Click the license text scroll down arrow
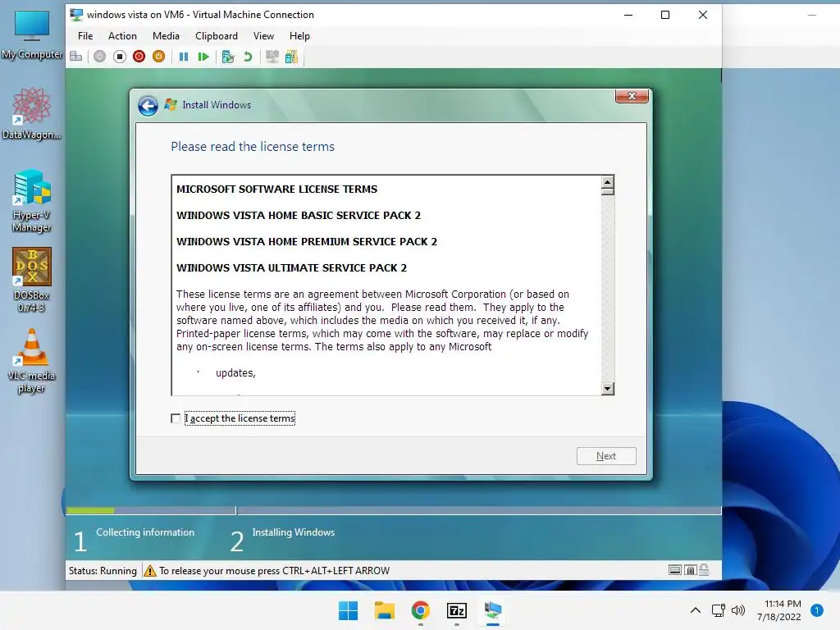 pos(608,388)
